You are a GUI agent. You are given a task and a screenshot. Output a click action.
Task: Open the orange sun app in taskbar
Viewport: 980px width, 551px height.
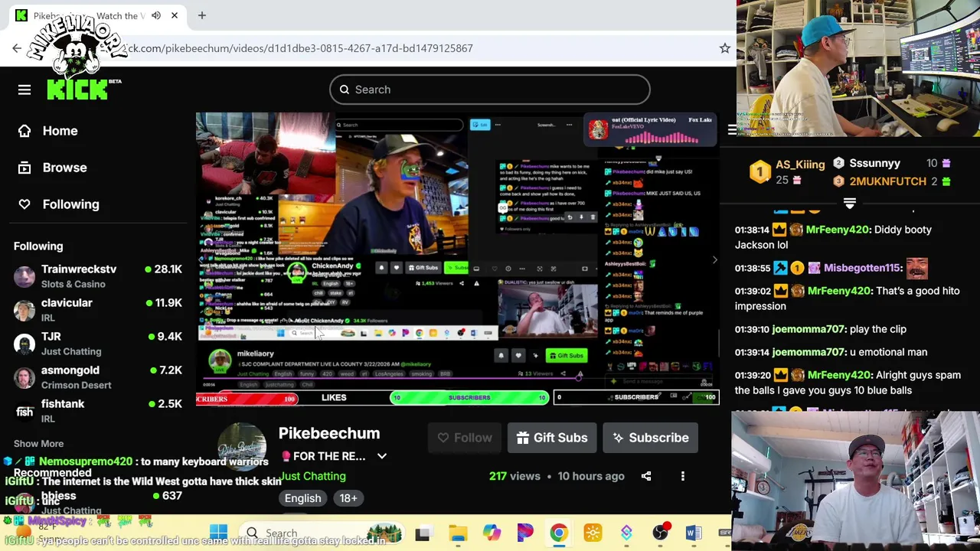pyautogui.click(x=593, y=533)
